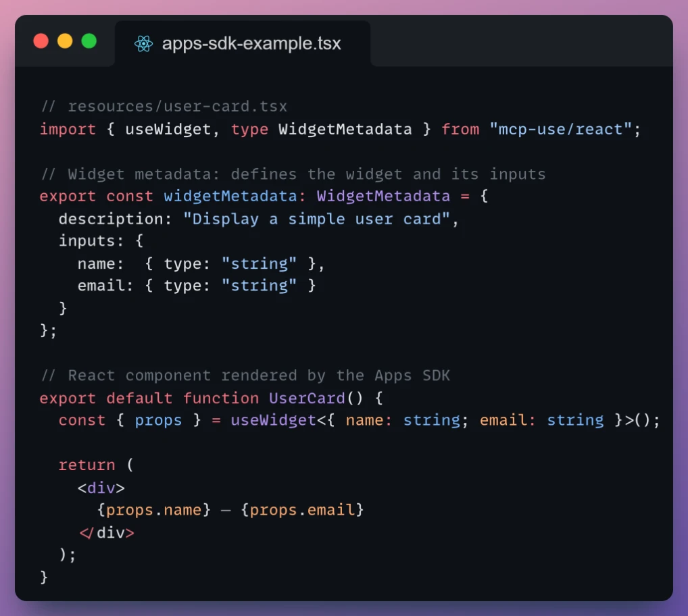This screenshot has height=616, width=688.
Task: Click the 'useWidget' call in UserCard
Action: coord(273,420)
